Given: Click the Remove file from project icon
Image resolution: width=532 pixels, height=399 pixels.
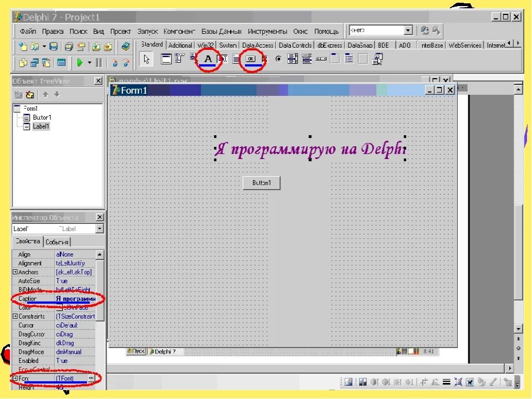Looking at the screenshot, I should point(108,47).
